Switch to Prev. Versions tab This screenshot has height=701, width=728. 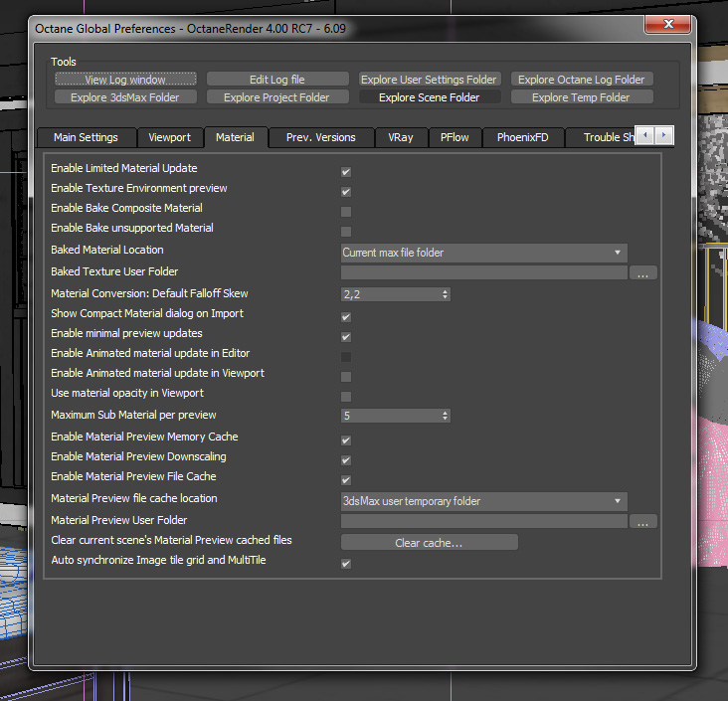click(321, 137)
